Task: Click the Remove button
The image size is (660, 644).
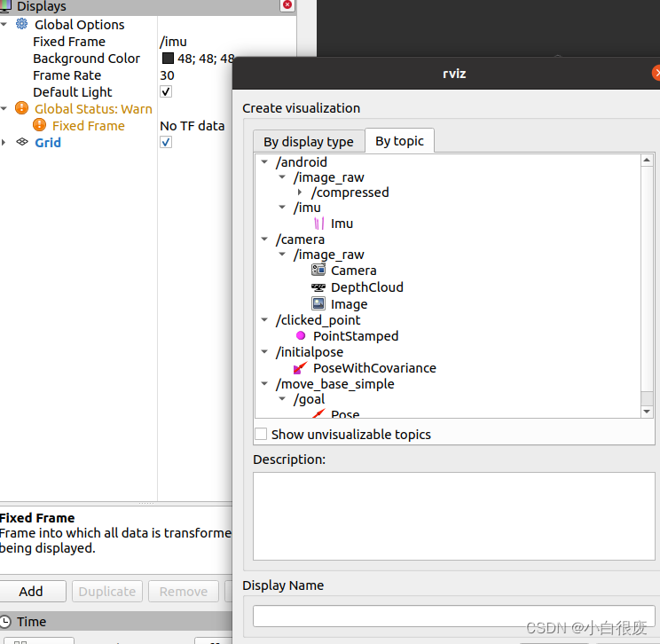Action: 184,591
